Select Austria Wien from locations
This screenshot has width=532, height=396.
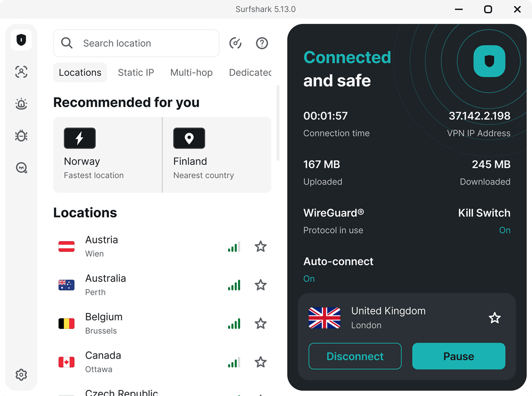click(x=162, y=247)
